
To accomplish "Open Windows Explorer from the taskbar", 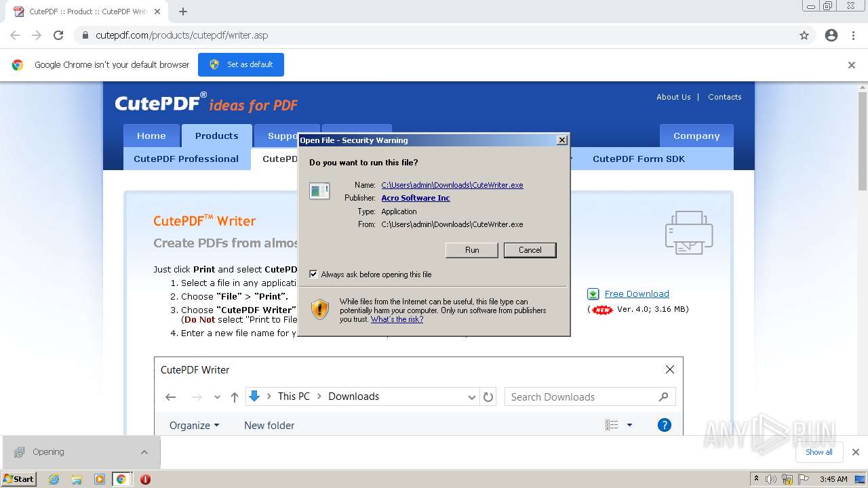I will (x=77, y=479).
